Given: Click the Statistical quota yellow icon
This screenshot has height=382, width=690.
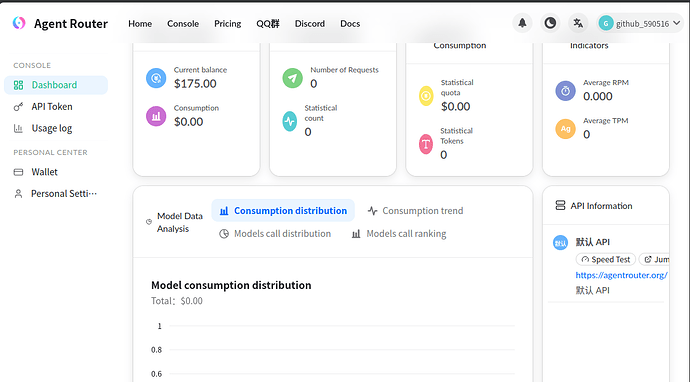Looking at the screenshot, I should tap(426, 96).
